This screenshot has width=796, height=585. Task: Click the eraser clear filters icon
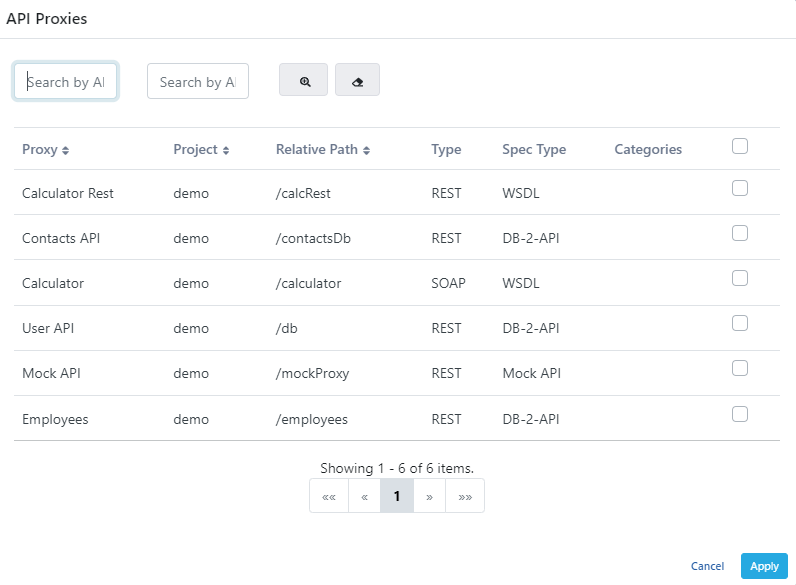(357, 81)
